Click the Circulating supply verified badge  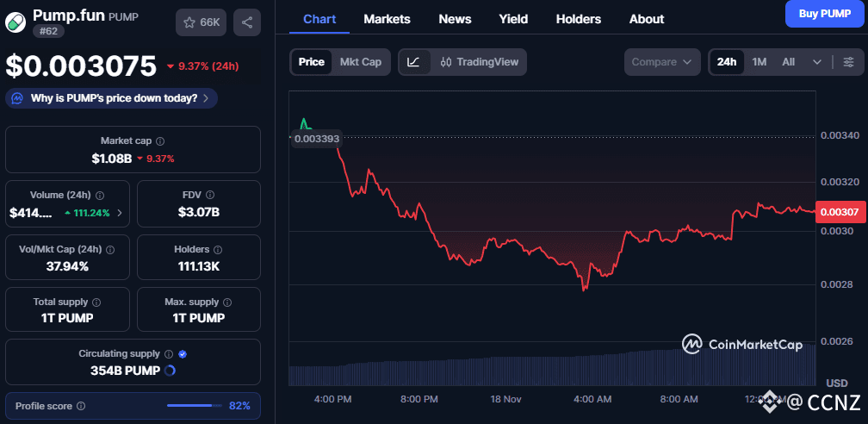(x=183, y=353)
